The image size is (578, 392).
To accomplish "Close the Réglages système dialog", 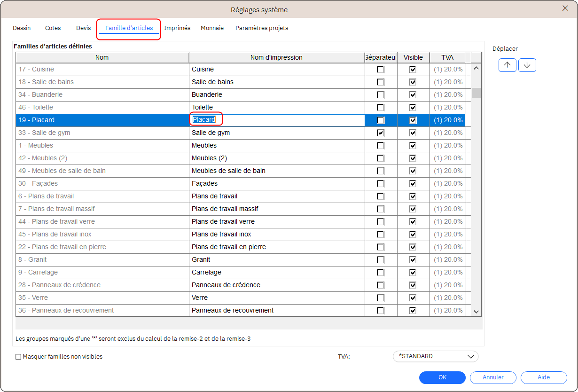I will 565,8.
